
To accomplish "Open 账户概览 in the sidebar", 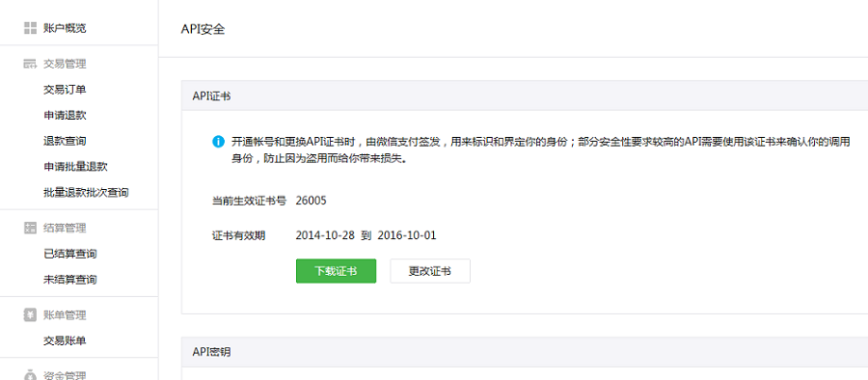I will 65,28.
